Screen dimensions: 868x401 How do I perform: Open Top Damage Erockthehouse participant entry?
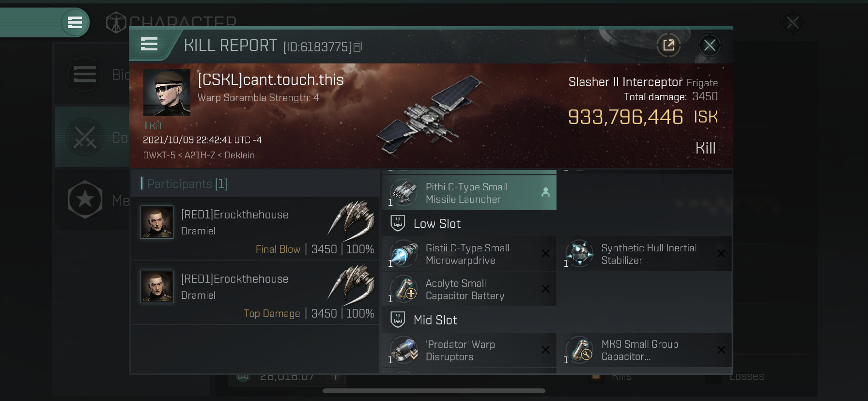point(255,292)
